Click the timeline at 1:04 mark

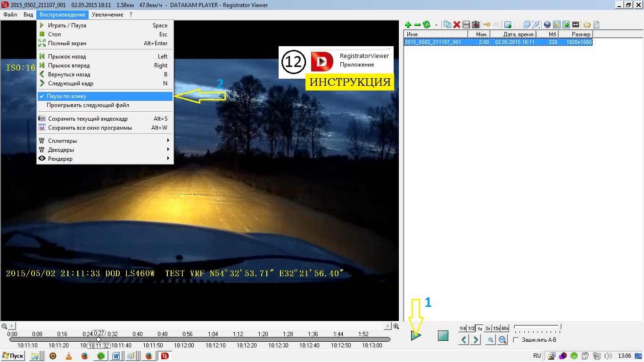[213, 339]
